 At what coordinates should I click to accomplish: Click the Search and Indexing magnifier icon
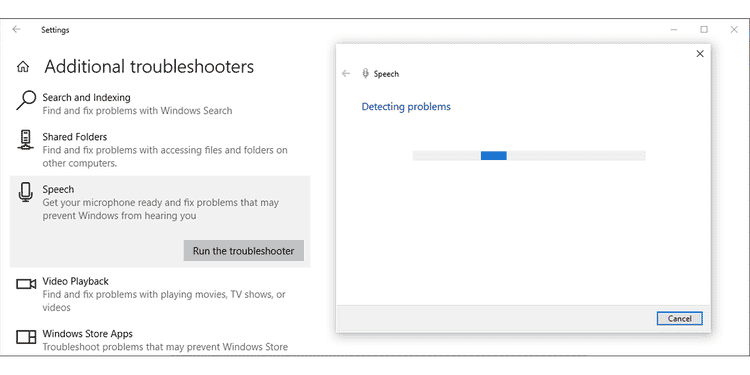point(26,100)
